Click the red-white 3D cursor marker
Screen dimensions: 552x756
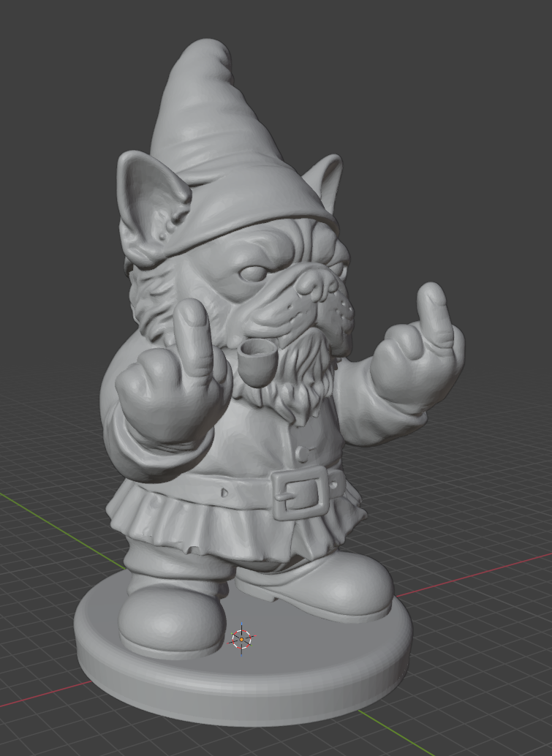pos(241,639)
